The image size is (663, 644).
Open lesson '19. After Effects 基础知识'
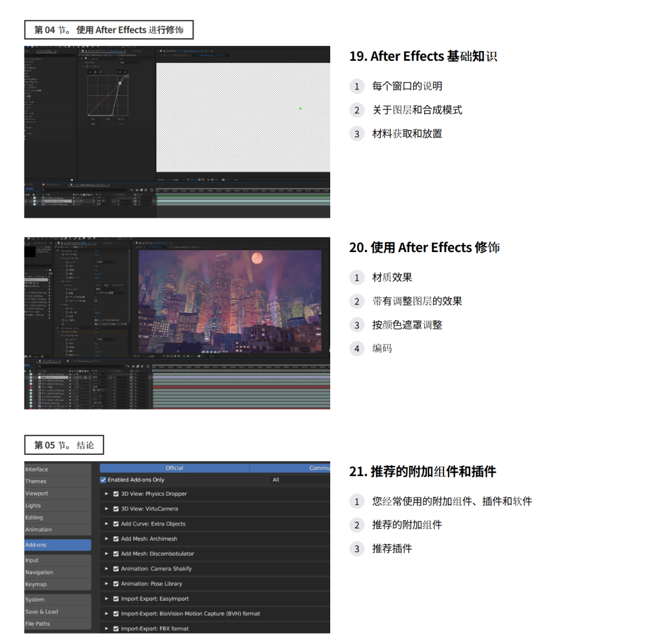[x=423, y=56]
